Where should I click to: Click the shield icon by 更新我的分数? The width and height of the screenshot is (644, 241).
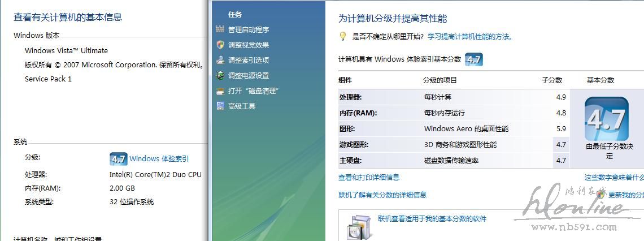[601, 195]
